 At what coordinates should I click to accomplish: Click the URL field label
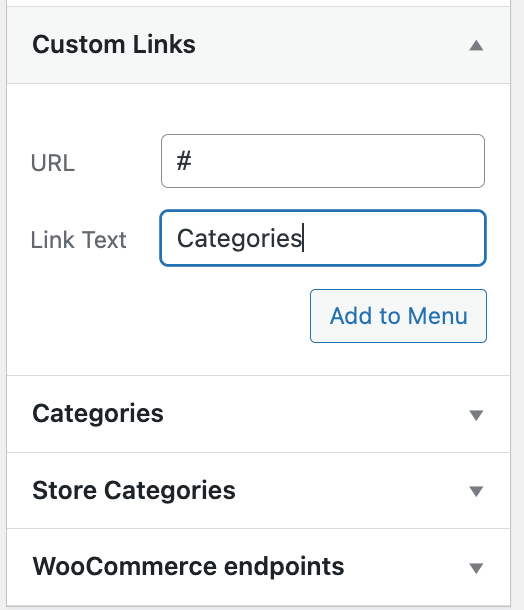click(53, 163)
